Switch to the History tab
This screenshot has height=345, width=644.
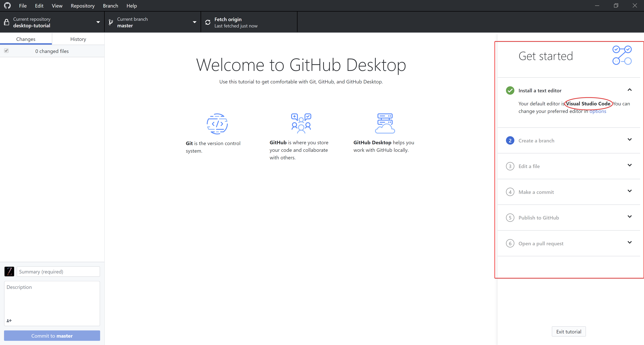coord(78,39)
